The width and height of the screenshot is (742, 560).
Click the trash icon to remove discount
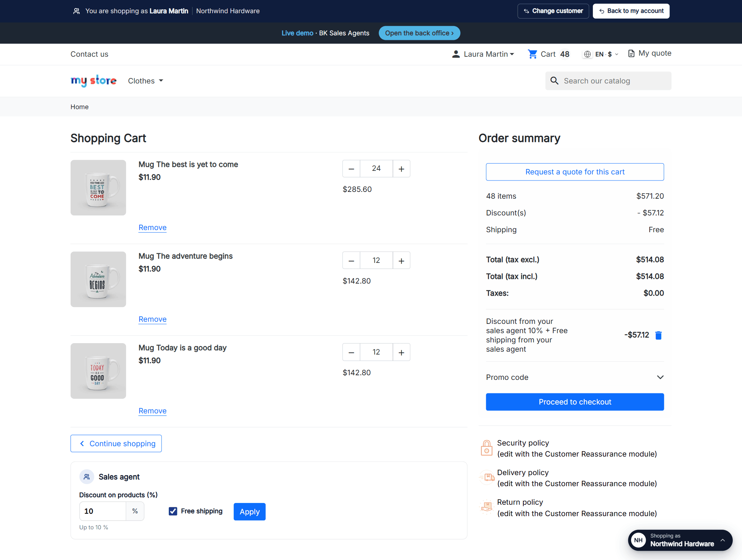[x=659, y=335]
